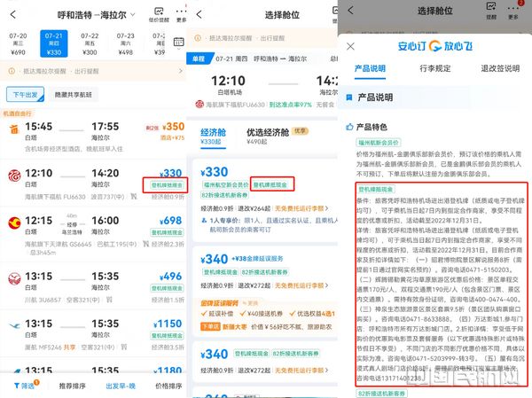The width and height of the screenshot is (532, 398).
Task: Open the 呼和浩特-海拉尔 route dropdown
Action: coord(133,15)
